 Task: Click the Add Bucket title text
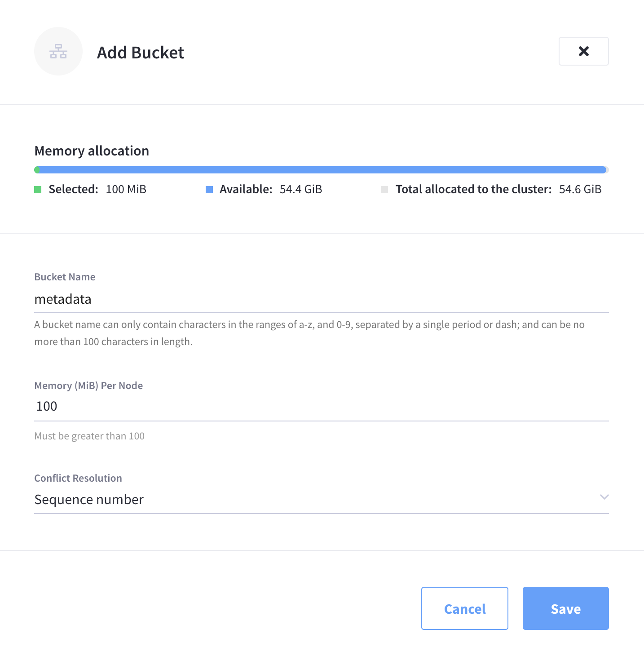(141, 53)
